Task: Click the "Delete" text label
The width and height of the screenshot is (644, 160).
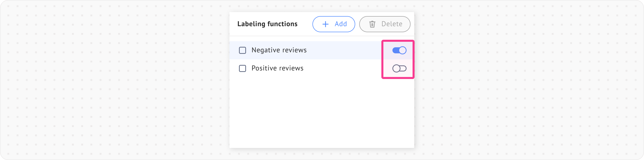Action: 392,24
